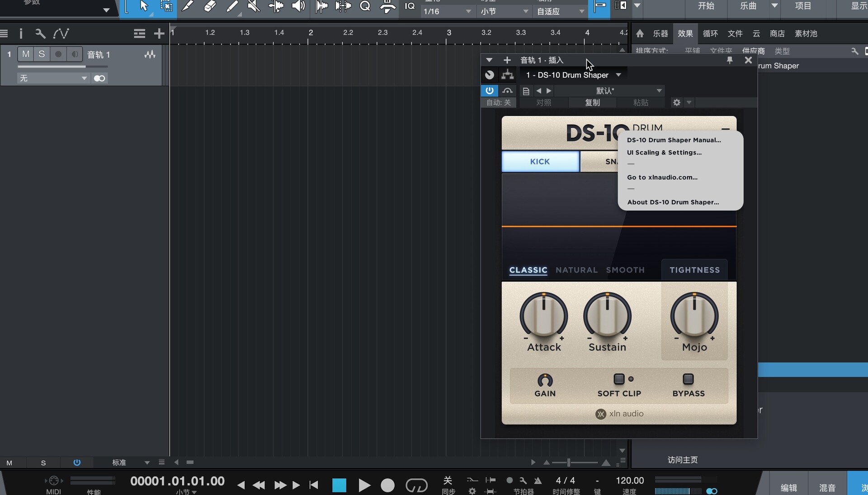
Task: Click the IQ input quantize icon
Action: (x=410, y=6)
